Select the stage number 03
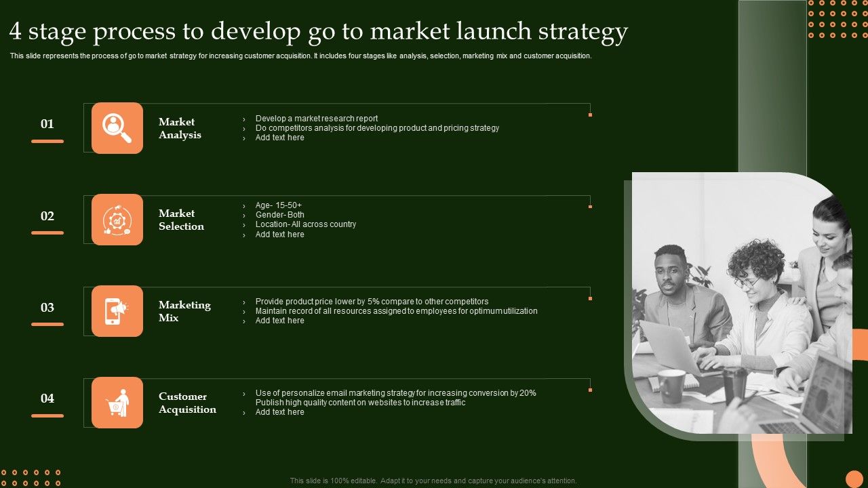This screenshot has width=868, height=488. click(47, 308)
